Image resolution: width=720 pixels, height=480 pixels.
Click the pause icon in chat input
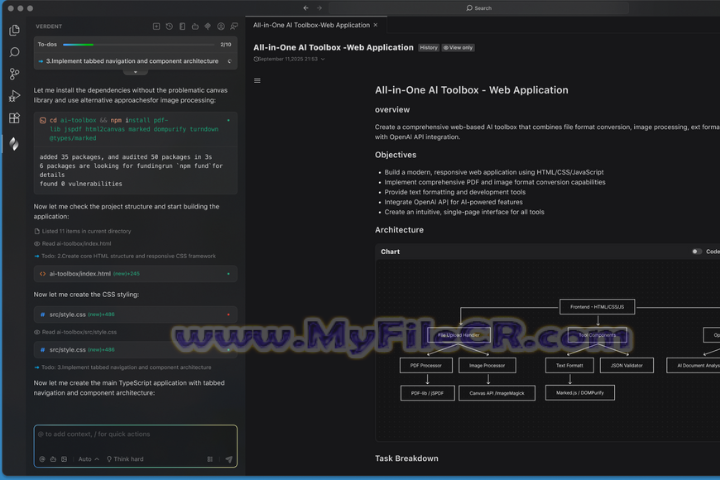(x=210, y=459)
